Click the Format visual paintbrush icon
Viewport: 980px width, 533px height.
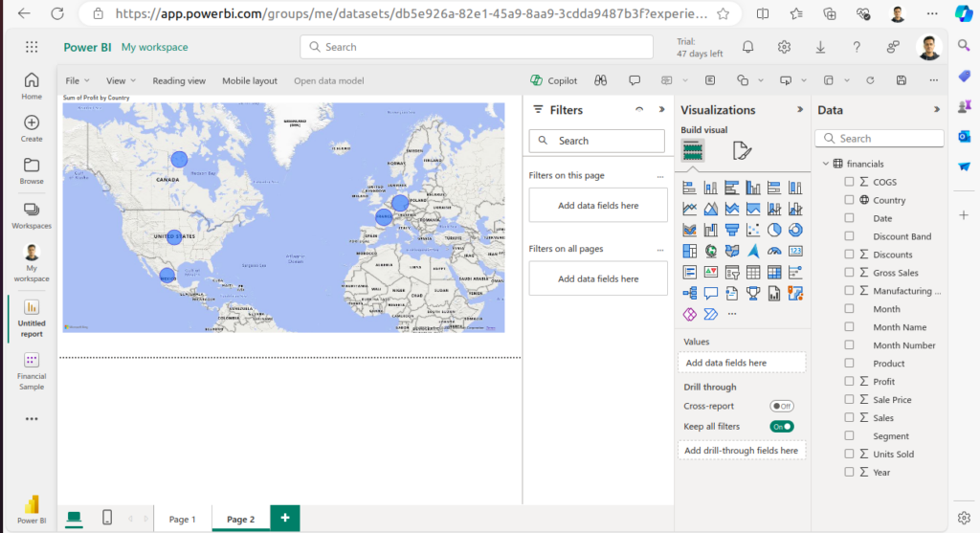[742, 150]
